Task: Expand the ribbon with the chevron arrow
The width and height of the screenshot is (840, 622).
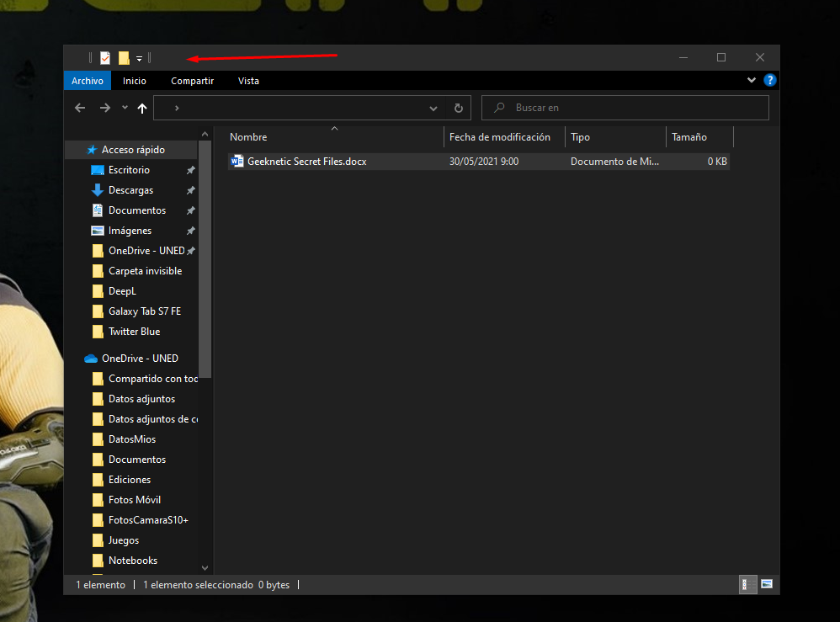Action: tap(752, 81)
